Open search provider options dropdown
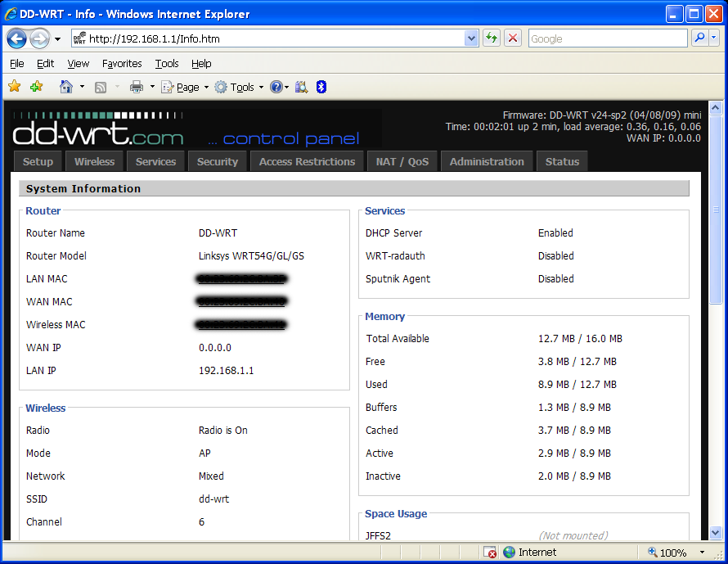 [x=714, y=38]
